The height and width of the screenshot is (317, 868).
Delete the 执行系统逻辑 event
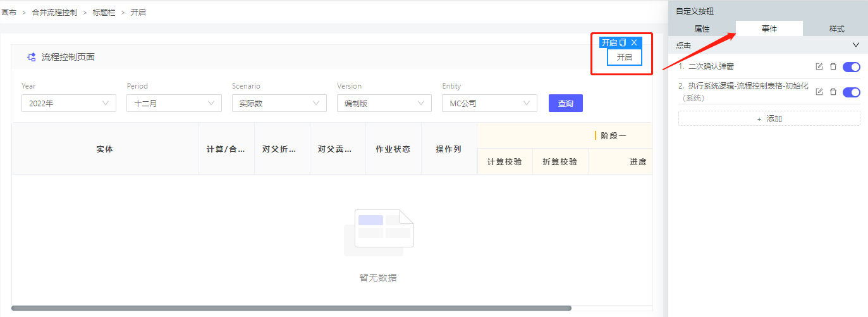pos(833,92)
